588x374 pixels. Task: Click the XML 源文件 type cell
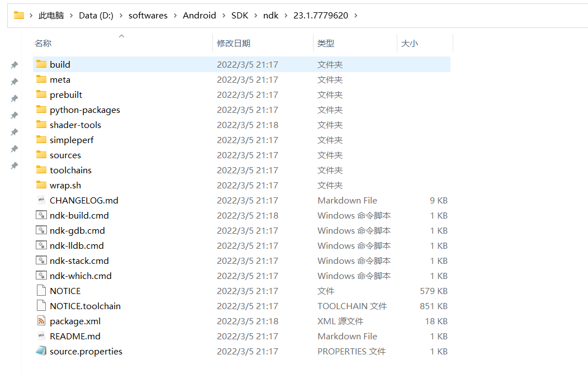click(340, 321)
